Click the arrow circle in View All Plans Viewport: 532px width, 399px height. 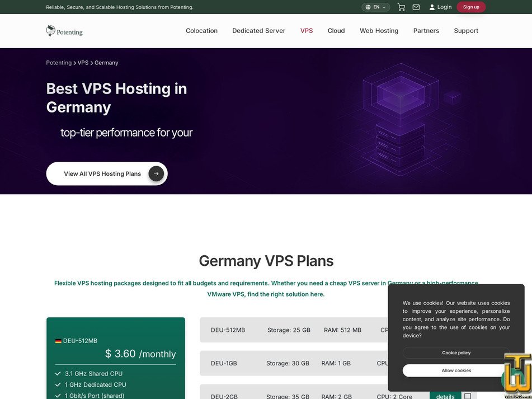(x=156, y=173)
